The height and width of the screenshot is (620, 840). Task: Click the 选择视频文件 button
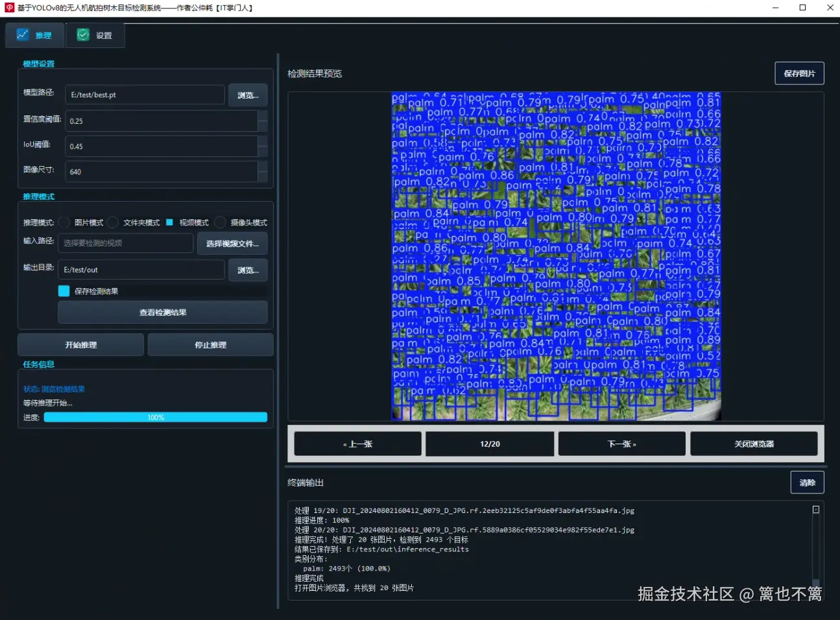232,244
